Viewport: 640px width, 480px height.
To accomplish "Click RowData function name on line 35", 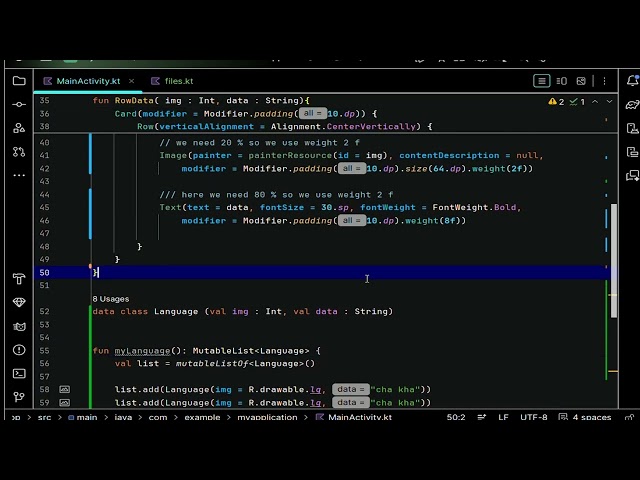I will 134,100.
